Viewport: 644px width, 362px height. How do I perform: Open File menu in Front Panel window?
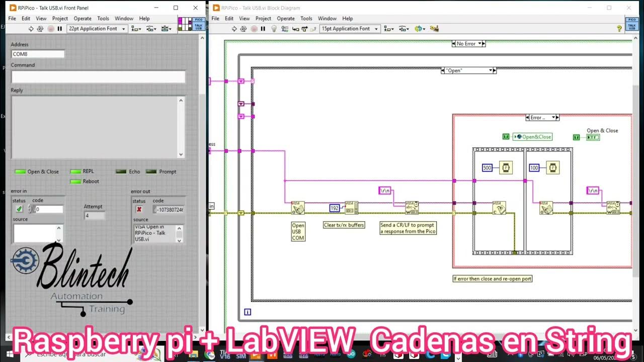coord(12,19)
